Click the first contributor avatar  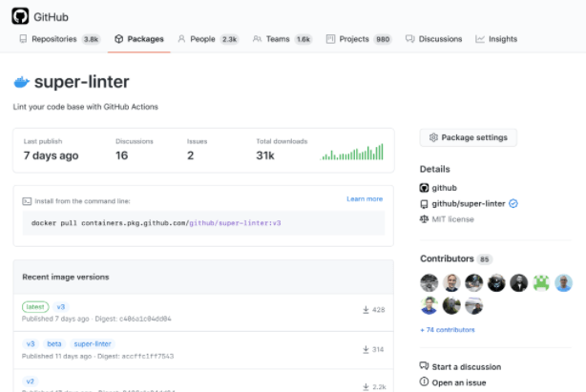tap(429, 282)
